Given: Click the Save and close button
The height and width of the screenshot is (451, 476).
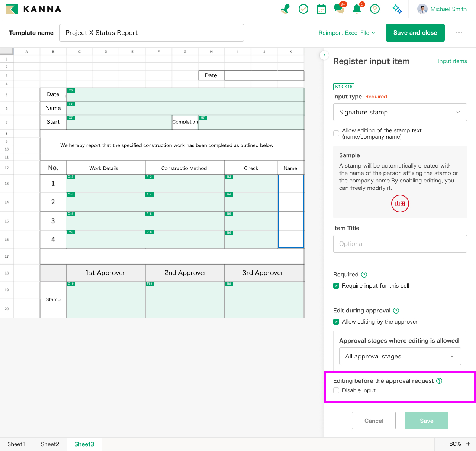Looking at the screenshot, I should pyautogui.click(x=415, y=33).
